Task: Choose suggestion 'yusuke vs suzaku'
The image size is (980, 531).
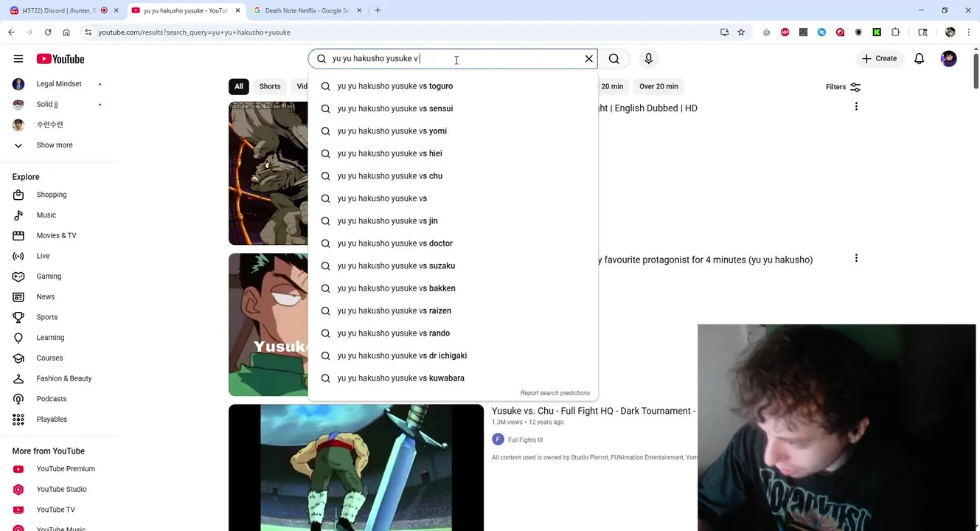Action: coord(453,266)
